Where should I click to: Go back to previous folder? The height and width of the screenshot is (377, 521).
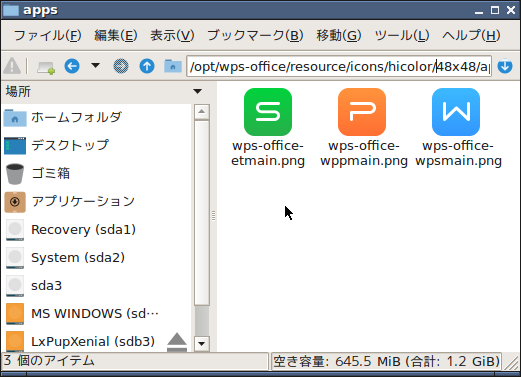(x=72, y=66)
